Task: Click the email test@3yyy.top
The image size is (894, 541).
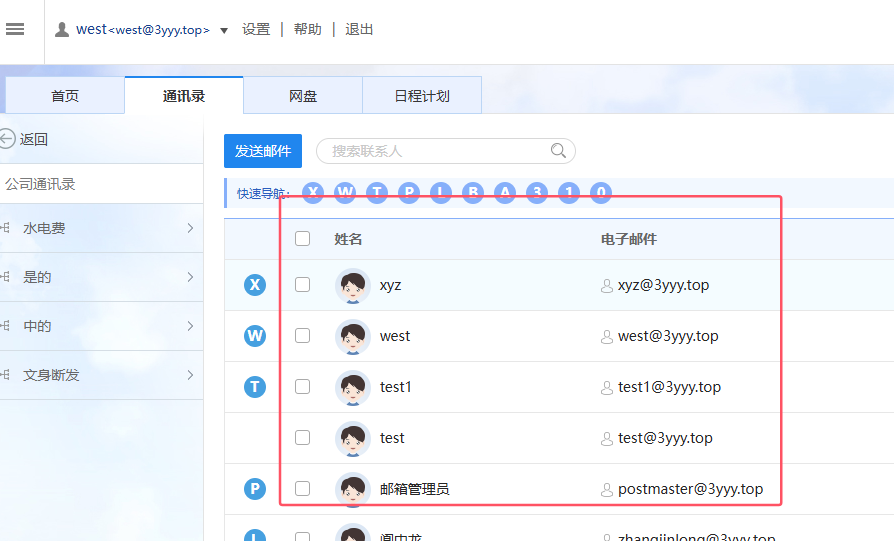Action: coord(665,438)
